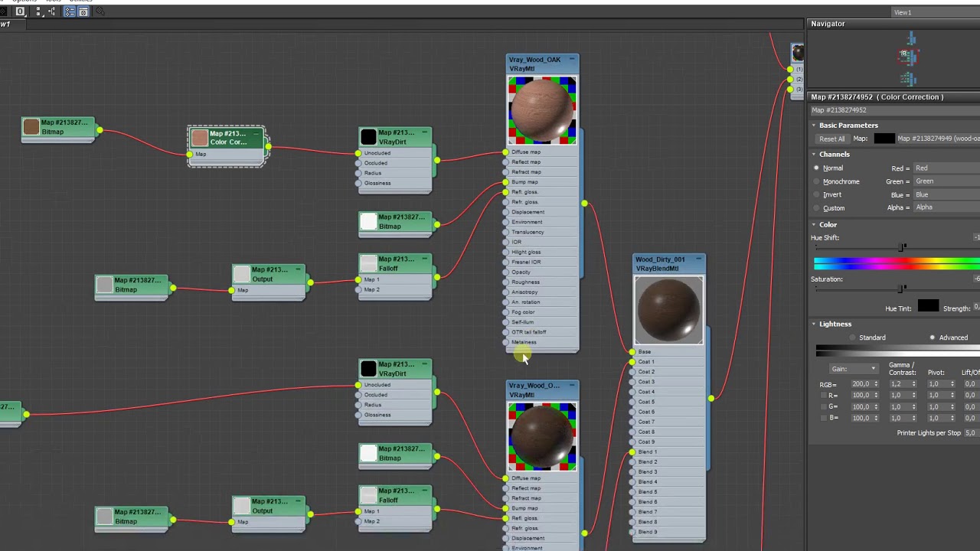Select Advanced lightness mode

(x=933, y=337)
